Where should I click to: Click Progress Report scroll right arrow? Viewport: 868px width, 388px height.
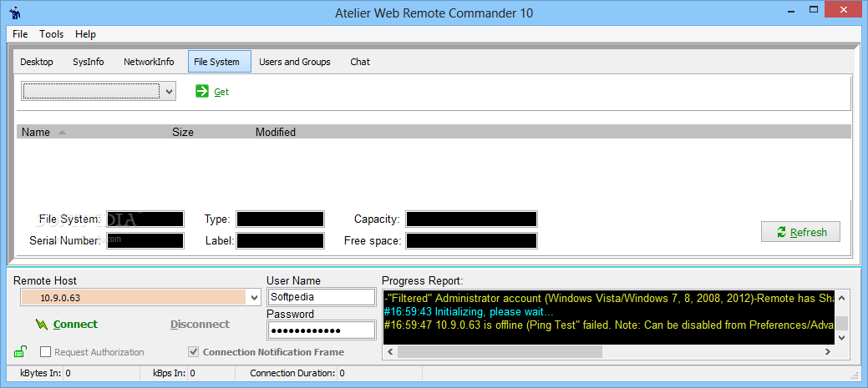(x=828, y=351)
